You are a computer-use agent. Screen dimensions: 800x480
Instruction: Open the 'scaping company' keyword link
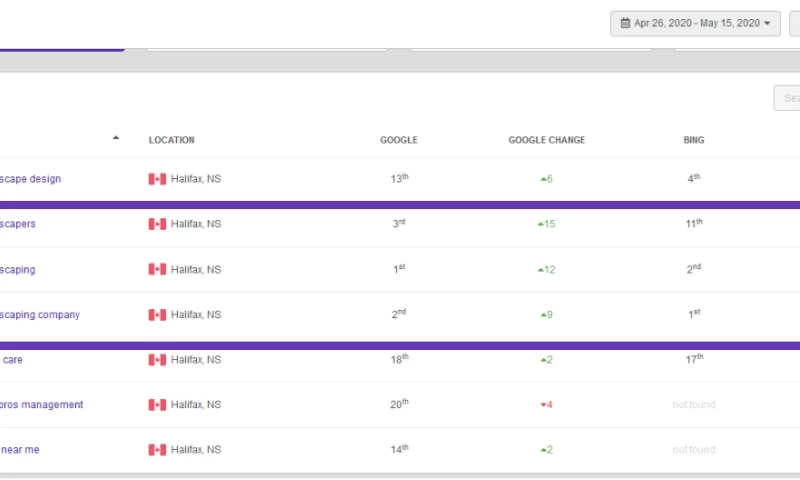pyautogui.click(x=41, y=315)
